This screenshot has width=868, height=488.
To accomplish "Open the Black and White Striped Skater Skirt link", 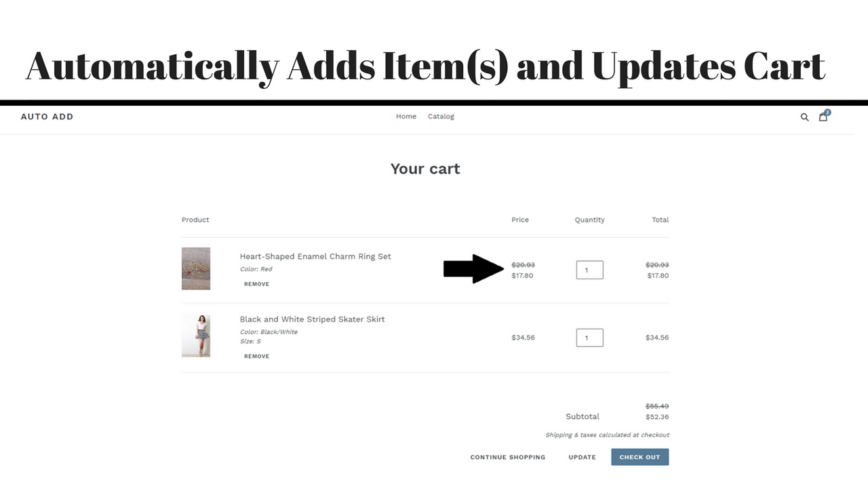I will point(312,319).
